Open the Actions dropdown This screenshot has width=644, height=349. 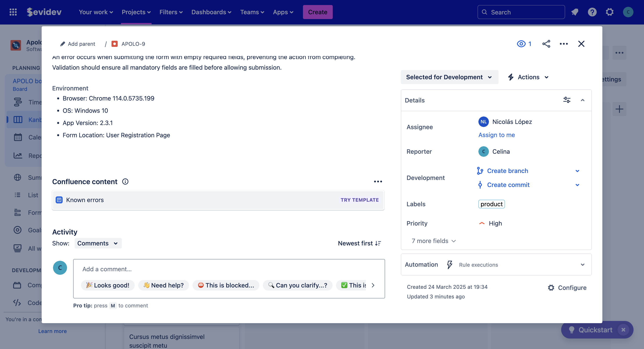[x=529, y=77]
